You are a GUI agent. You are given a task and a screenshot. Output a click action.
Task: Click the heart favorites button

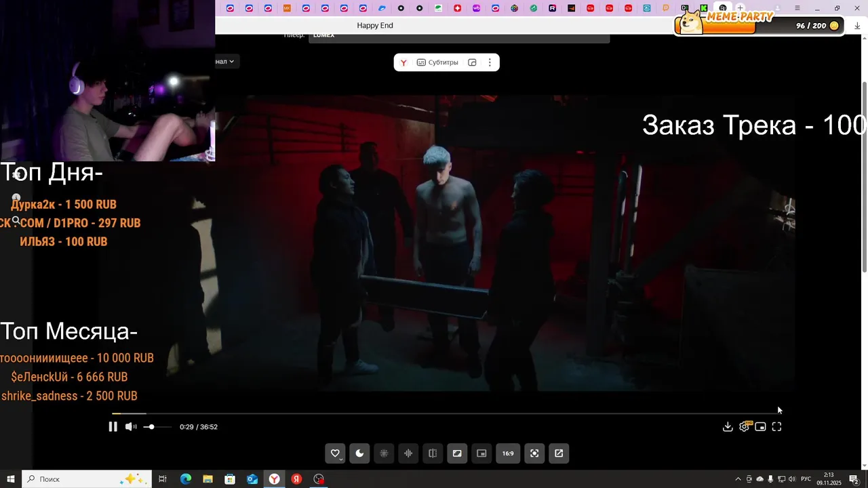point(335,453)
